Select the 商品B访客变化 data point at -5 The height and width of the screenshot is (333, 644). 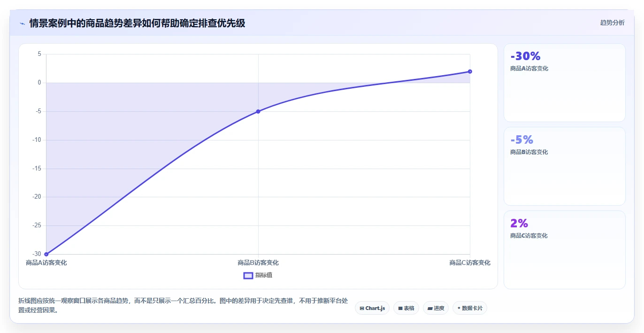258,111
